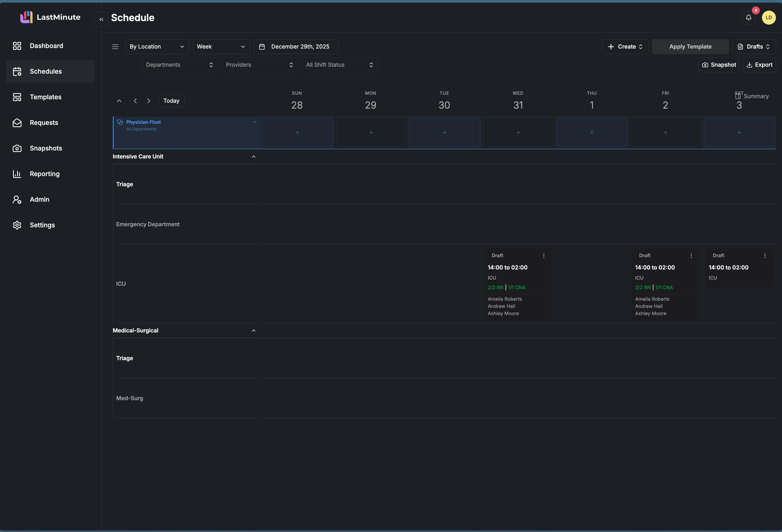Change the Week view dropdown

tap(221, 46)
